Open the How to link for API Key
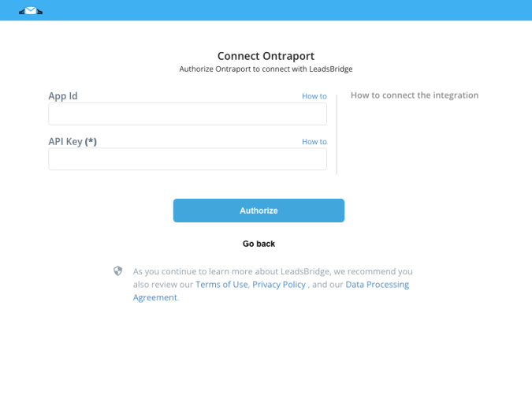Viewport: 532px width, 414px height. tap(314, 142)
